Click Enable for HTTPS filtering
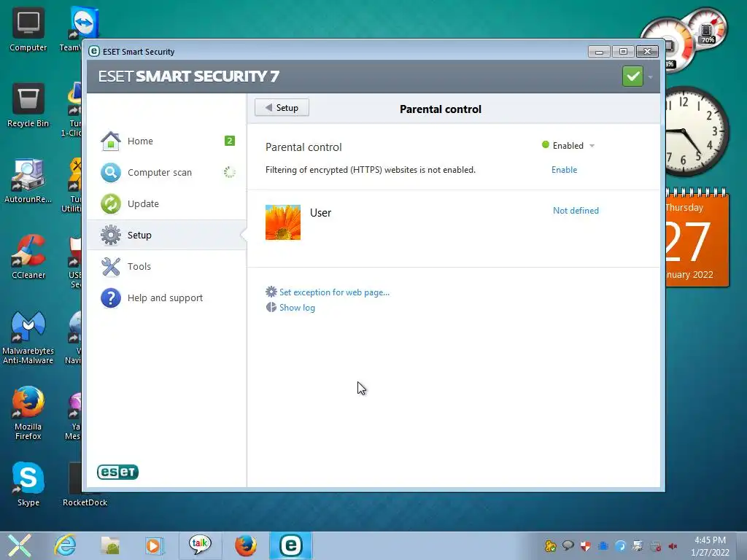 (564, 169)
